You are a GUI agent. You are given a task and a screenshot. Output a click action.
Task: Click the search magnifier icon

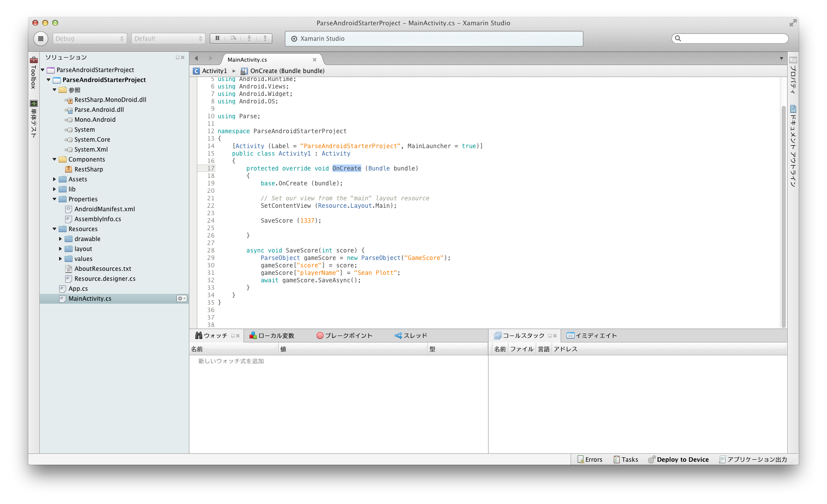(678, 38)
